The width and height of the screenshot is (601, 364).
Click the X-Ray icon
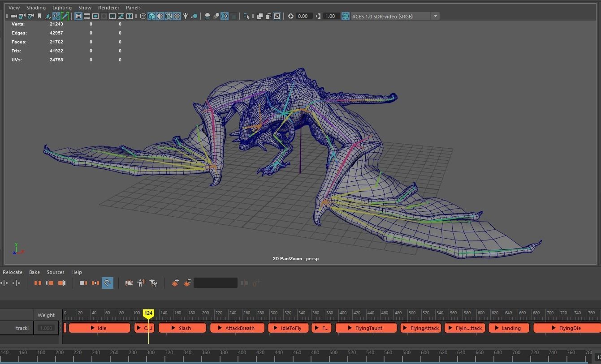click(259, 16)
